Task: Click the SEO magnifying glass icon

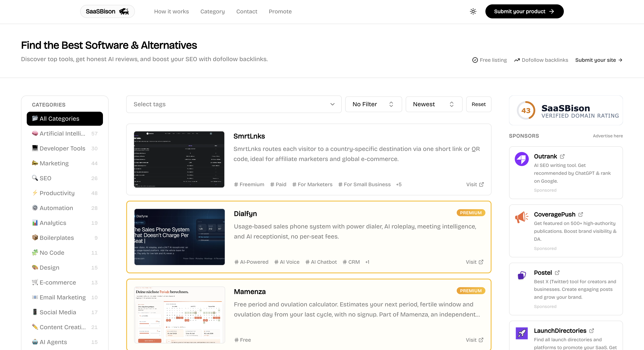Action: 35,178
